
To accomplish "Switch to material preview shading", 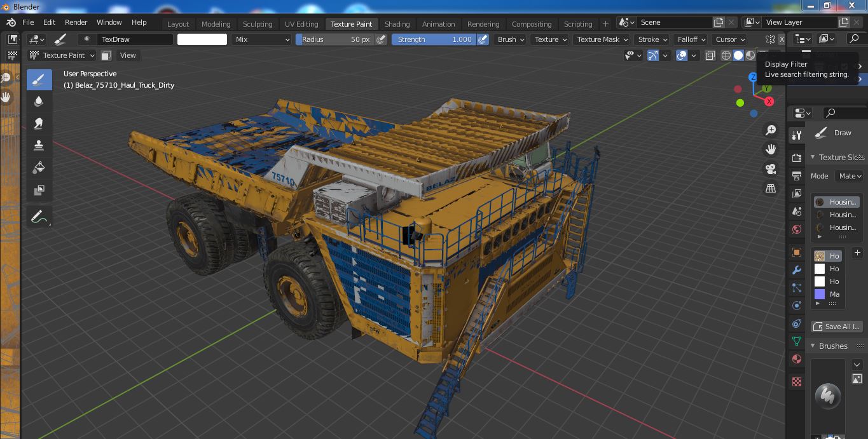I will [x=750, y=55].
